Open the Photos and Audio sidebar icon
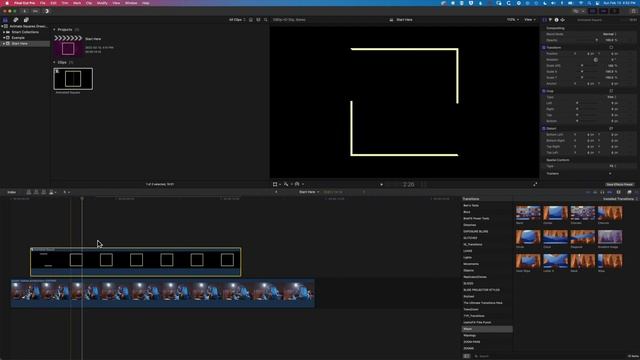This screenshot has width=640, height=360. [16, 20]
